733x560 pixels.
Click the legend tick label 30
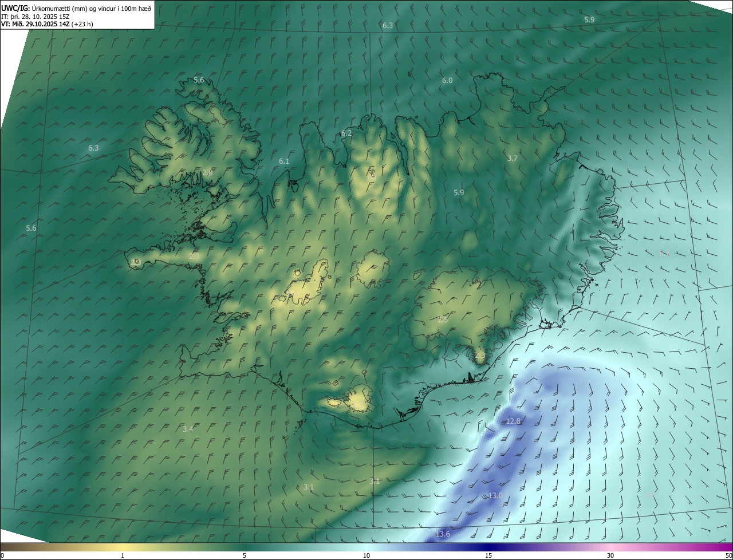610,555
